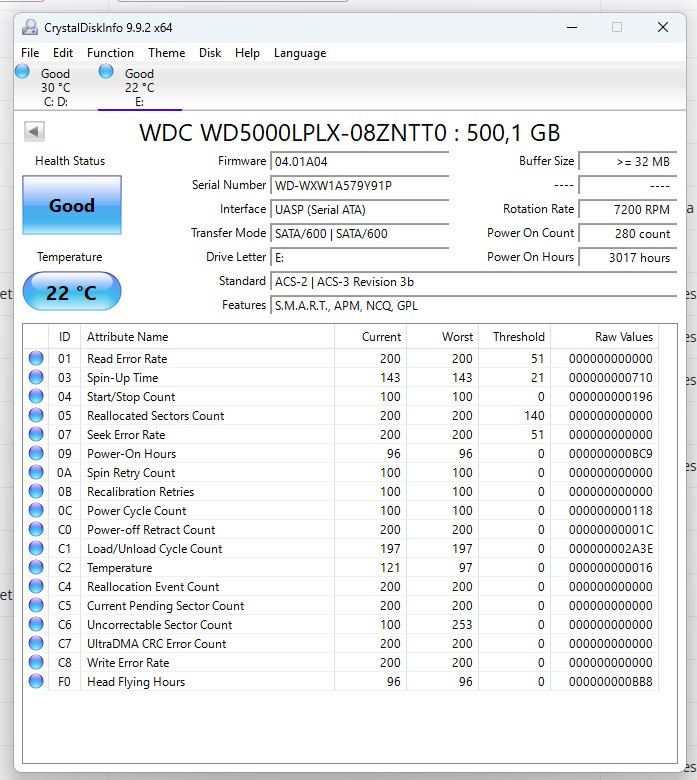Click status orb for UltraDMA CRC Error Count
The image size is (697, 780).
point(36,643)
